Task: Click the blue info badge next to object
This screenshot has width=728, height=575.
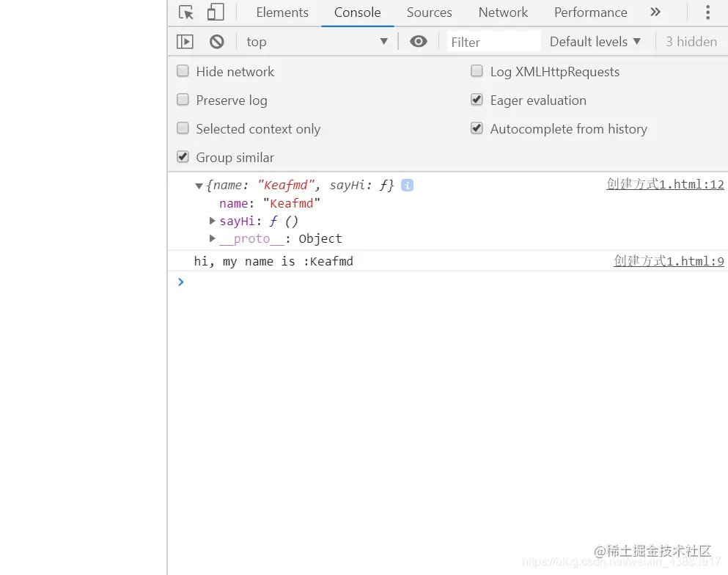Action: pyautogui.click(x=407, y=186)
